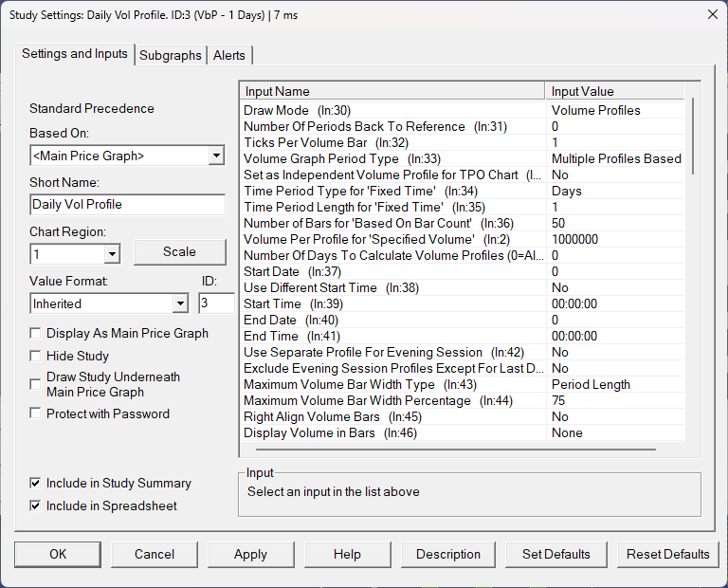The height and width of the screenshot is (588, 728).
Task: Select Number Of Days To Calculate Volume Profiles row
Action: [462, 255]
